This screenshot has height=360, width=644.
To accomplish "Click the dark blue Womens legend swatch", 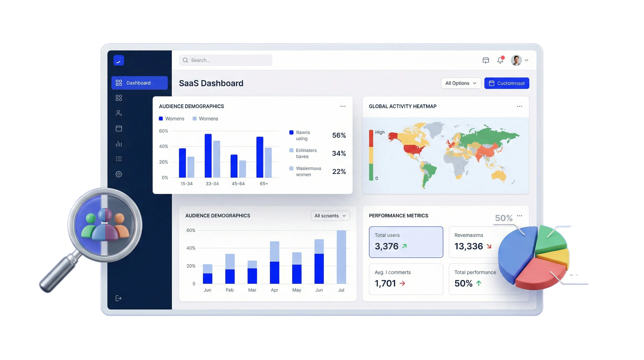I will click(x=161, y=119).
